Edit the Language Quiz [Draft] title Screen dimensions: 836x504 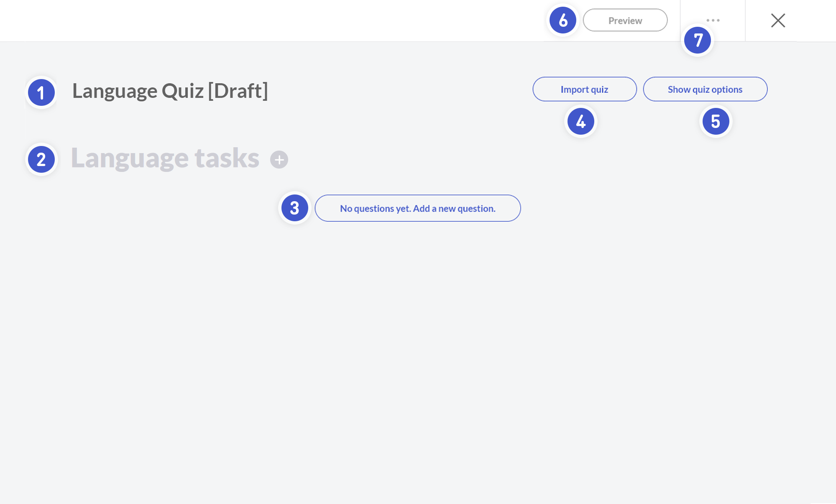pos(170,91)
